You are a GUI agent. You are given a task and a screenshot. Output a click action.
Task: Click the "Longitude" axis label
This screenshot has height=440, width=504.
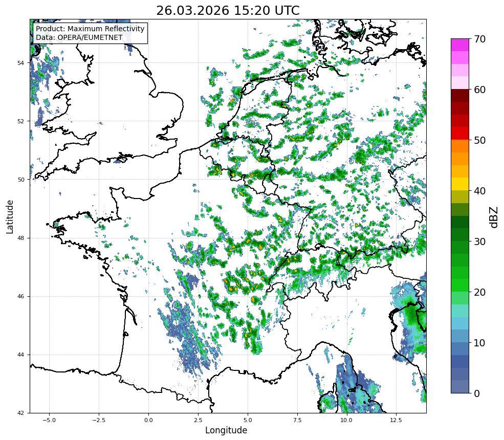coord(226,430)
